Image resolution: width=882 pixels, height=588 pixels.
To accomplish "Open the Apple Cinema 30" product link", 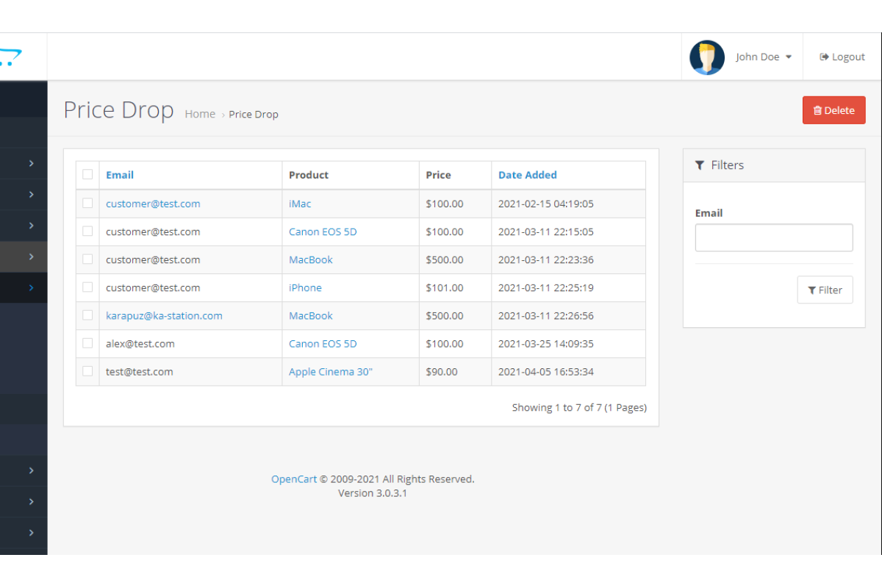I will pyautogui.click(x=331, y=372).
